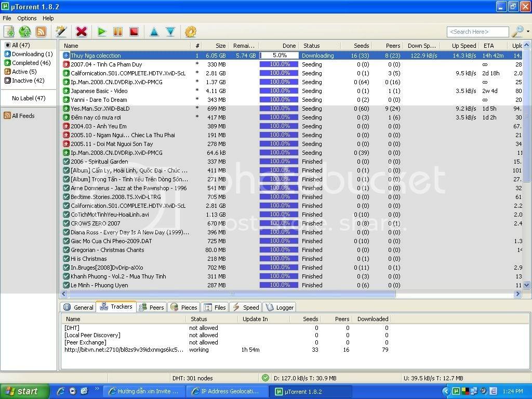Screen dimensions: 532x399
Task: Sort torrent list by Peers column header
Action: click(x=388, y=46)
